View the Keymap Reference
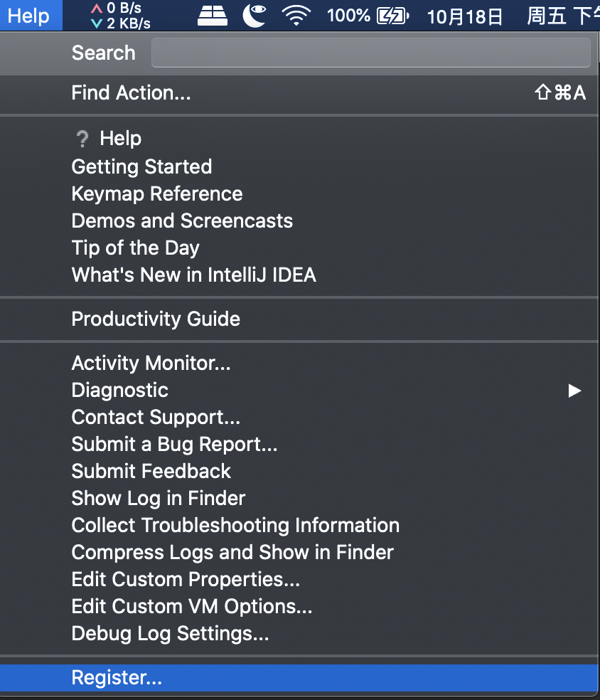The height and width of the screenshot is (700, 600). tap(156, 193)
